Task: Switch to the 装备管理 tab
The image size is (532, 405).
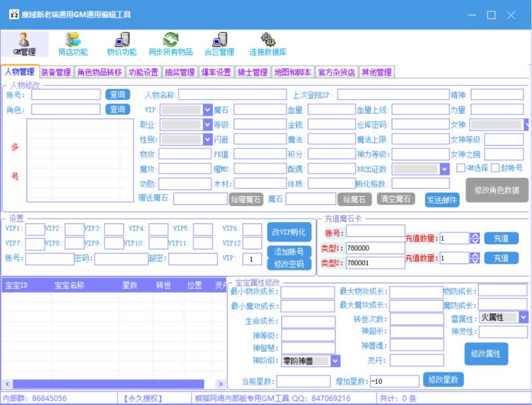Action: 56,72
